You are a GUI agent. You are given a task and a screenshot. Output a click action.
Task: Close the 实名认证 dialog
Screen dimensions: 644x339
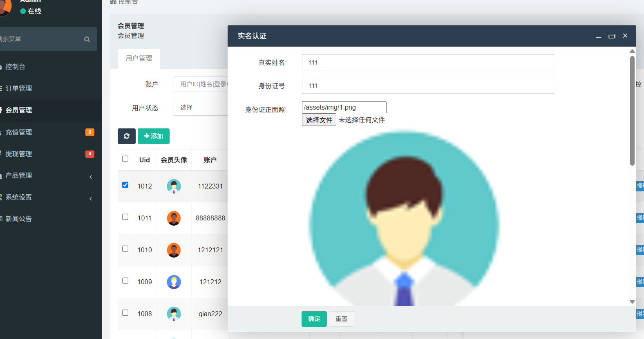(625, 36)
